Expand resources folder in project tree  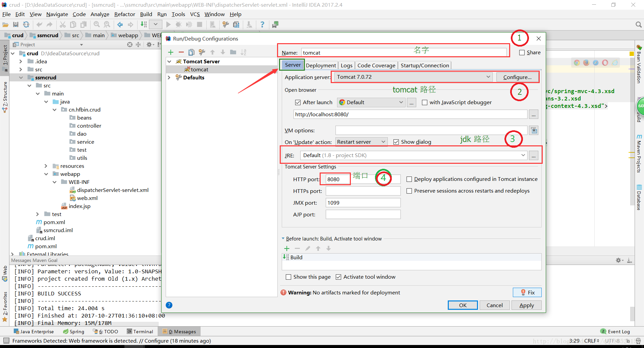[x=46, y=166]
